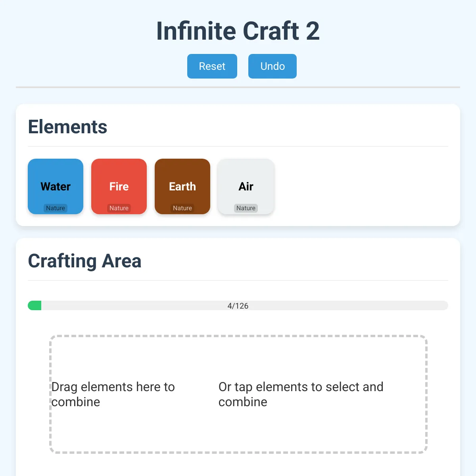Click the unfilled gray end of progress bar
Image resolution: width=476 pixels, height=476 pixels.
[x=436, y=305]
